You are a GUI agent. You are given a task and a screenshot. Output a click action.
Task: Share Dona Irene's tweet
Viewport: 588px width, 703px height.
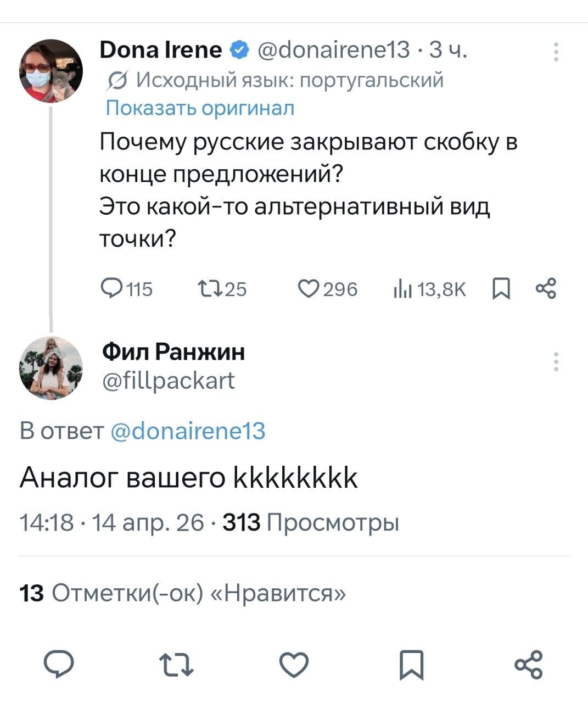545,288
